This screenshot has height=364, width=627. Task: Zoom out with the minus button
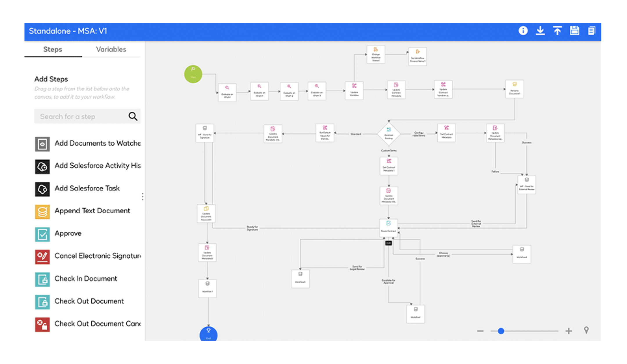(x=480, y=331)
